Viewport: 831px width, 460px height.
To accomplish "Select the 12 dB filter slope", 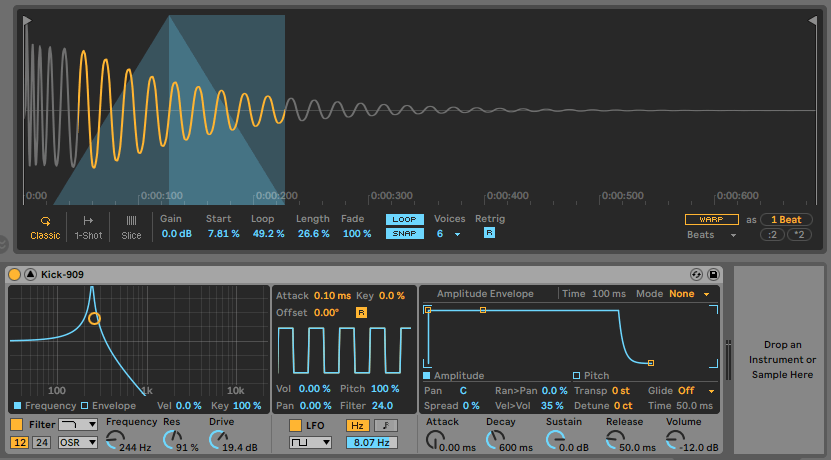I will [20, 443].
